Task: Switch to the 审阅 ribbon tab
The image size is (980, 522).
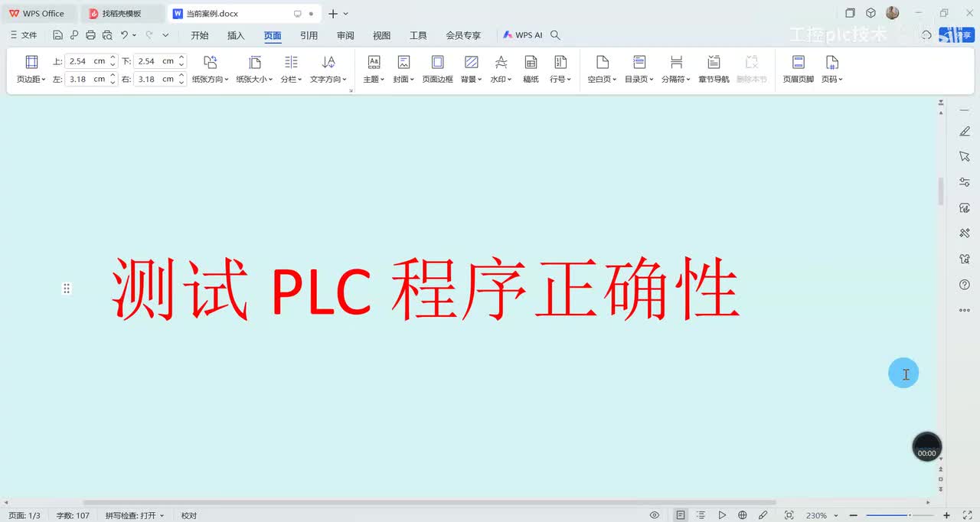Action: [x=345, y=35]
